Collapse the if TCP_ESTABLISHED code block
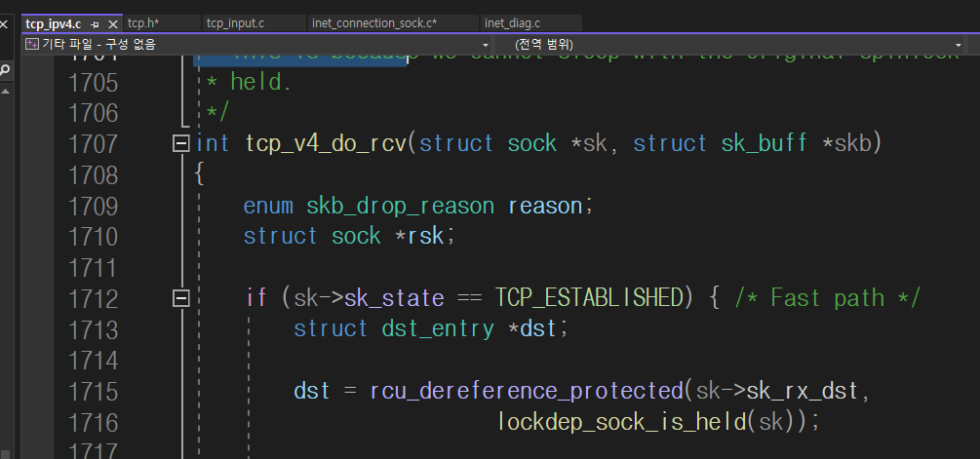 point(179,298)
